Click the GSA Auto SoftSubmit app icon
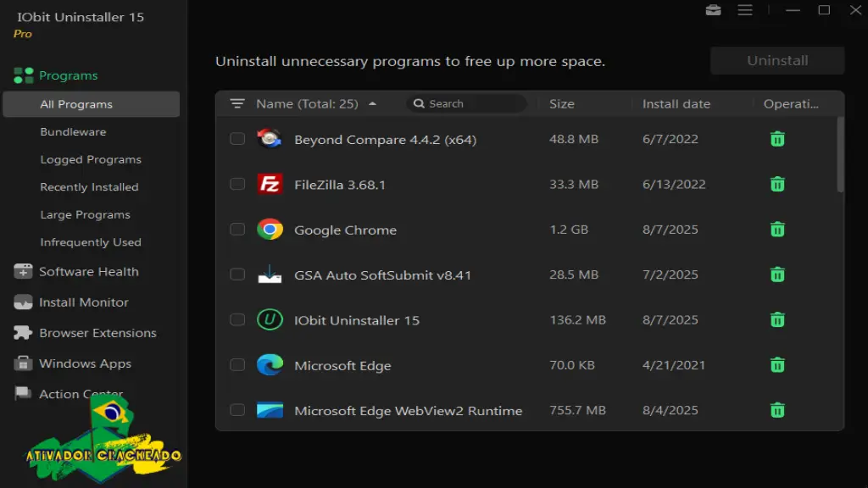The width and height of the screenshot is (868, 488). pyautogui.click(x=270, y=274)
